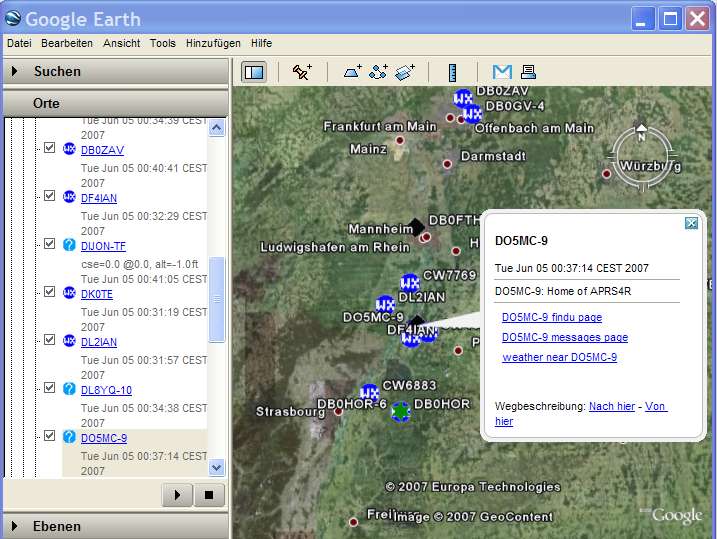Open the Ansicht menu

[x=122, y=43]
